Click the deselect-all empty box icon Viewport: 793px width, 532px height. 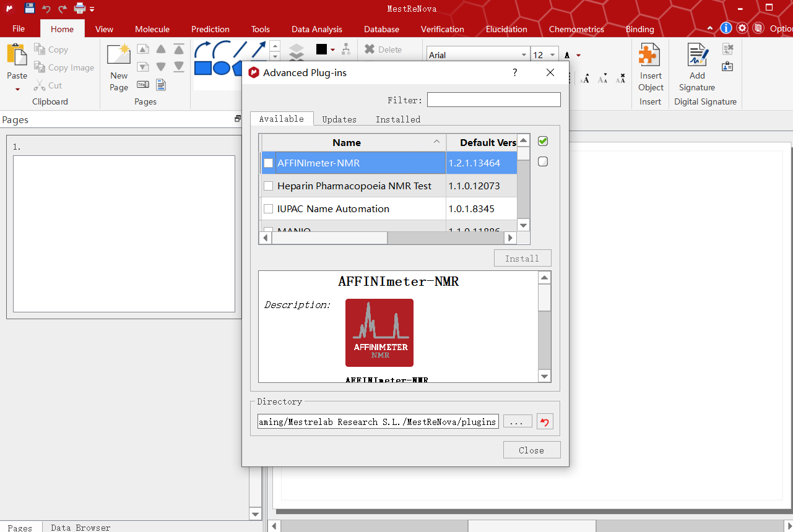pos(543,161)
